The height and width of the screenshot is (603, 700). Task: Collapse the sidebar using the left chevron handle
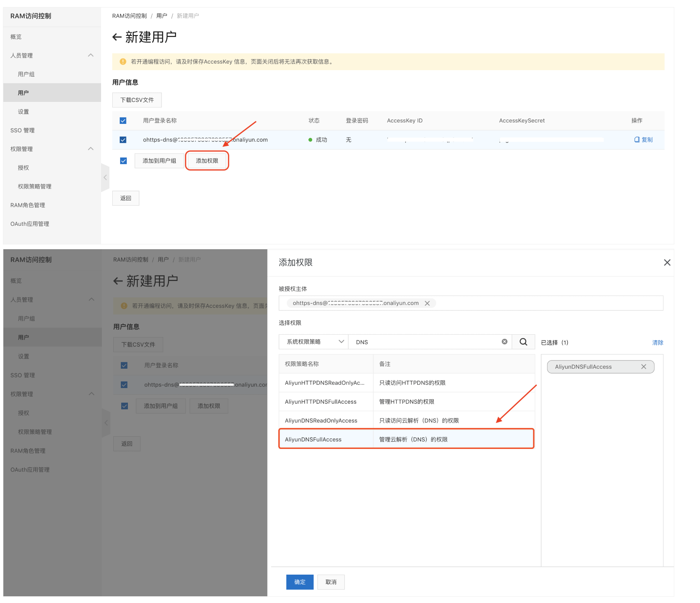click(x=105, y=178)
